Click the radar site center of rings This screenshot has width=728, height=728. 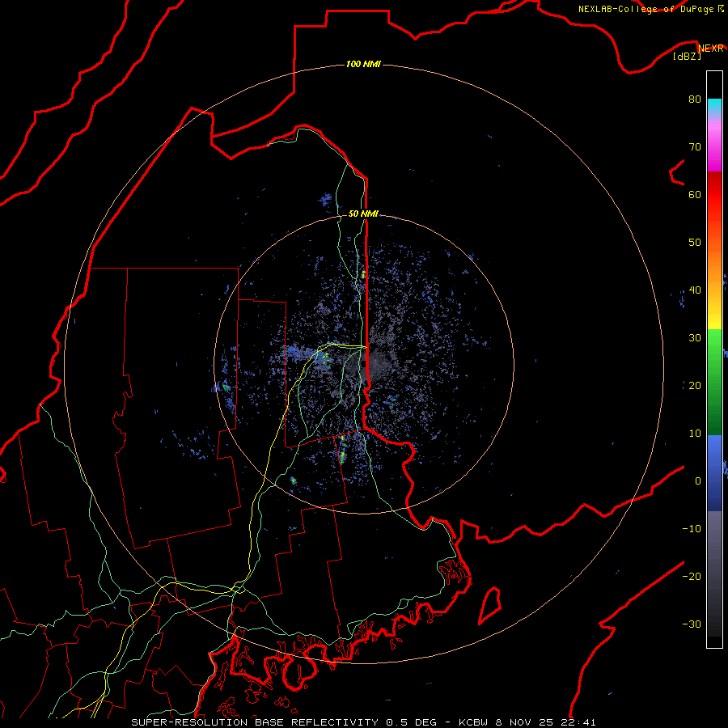click(363, 364)
